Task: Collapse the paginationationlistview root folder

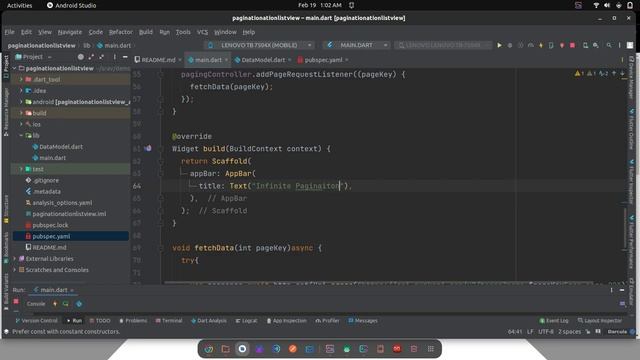Action: click(x=15, y=69)
